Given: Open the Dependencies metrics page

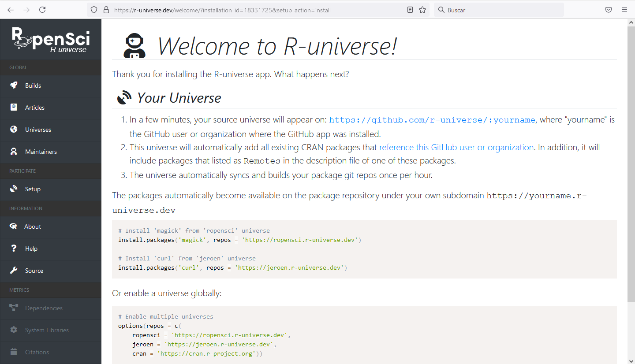Looking at the screenshot, I should click(43, 308).
